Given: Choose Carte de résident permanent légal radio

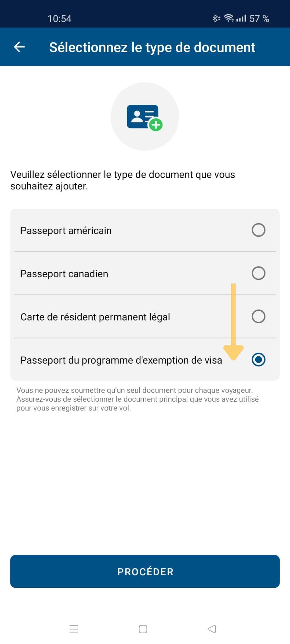Looking at the screenshot, I should tap(259, 316).
